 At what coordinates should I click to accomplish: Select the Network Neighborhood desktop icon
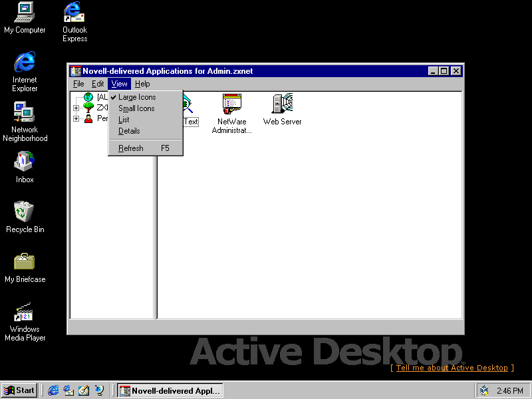(x=25, y=122)
